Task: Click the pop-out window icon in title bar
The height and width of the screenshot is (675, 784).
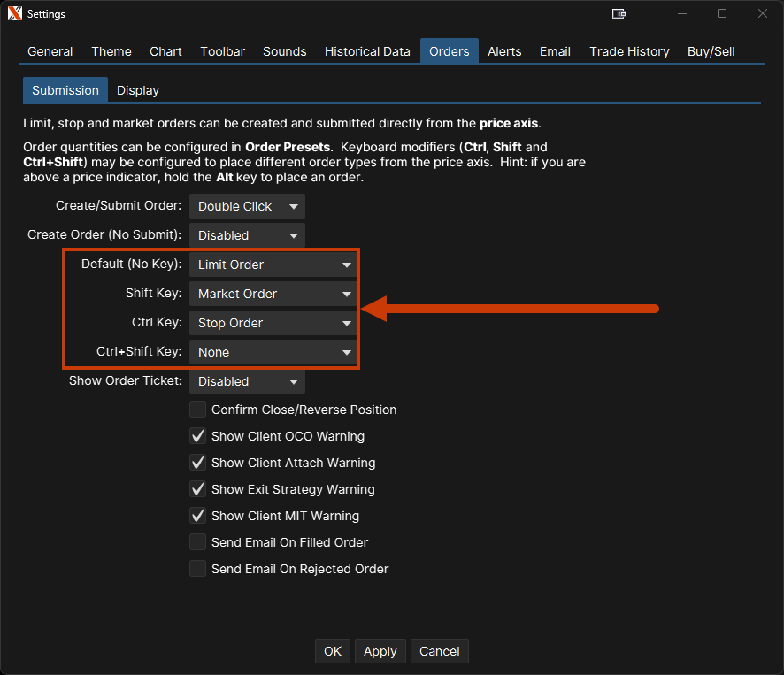Action: [x=619, y=14]
